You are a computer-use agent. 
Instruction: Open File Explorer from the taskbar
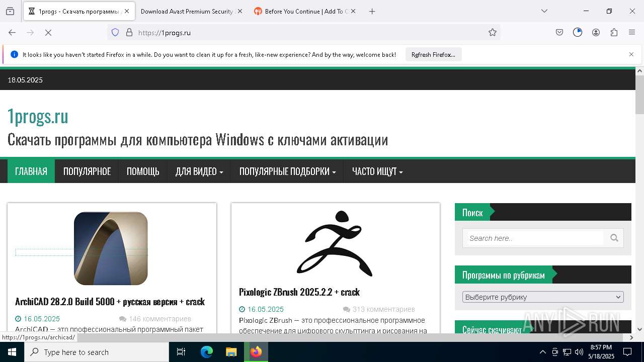pos(231,352)
